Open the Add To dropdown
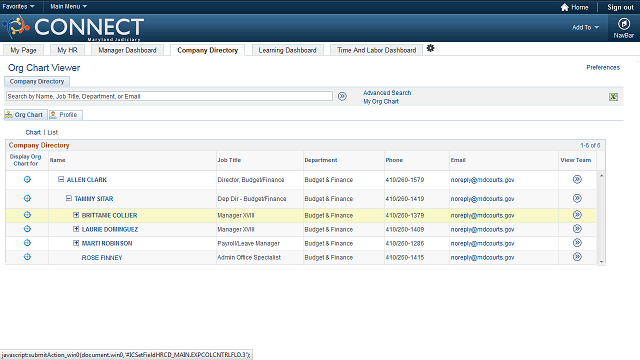 coord(585,27)
